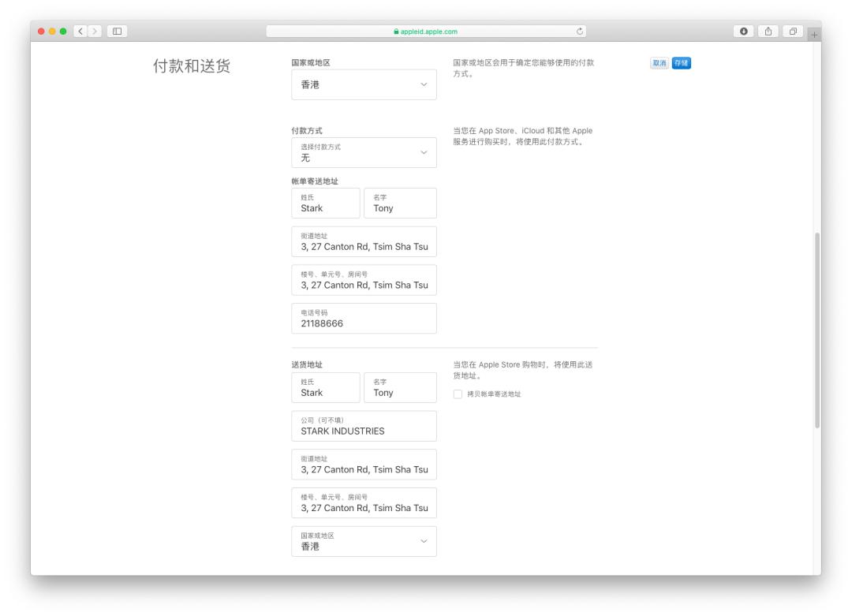
Task: Edit the 姓氏 field containing Stark
Action: coord(326,203)
